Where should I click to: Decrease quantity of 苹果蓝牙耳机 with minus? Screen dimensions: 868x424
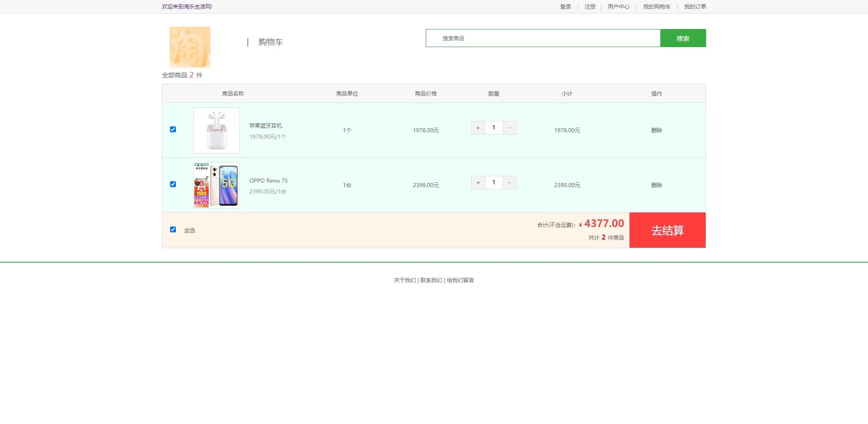510,128
